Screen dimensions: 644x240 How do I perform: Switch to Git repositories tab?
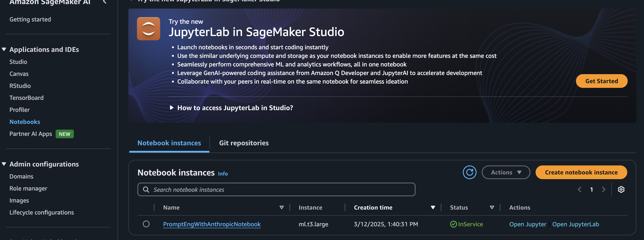pyautogui.click(x=244, y=143)
